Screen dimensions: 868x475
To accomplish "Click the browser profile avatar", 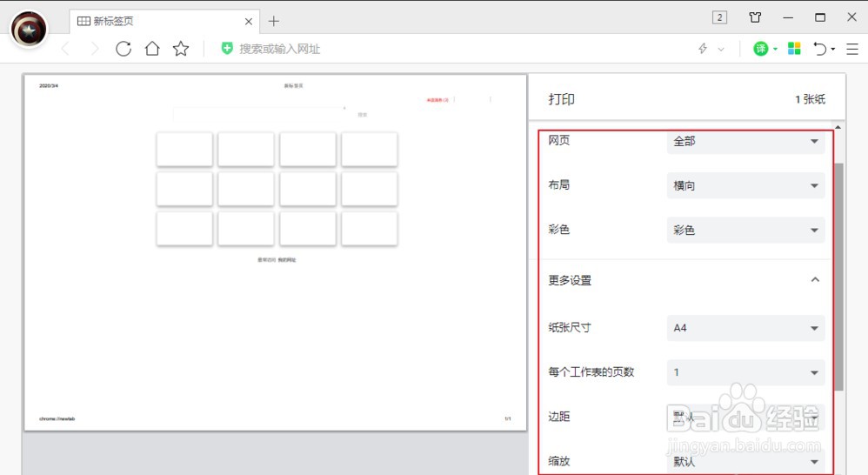I will [29, 30].
